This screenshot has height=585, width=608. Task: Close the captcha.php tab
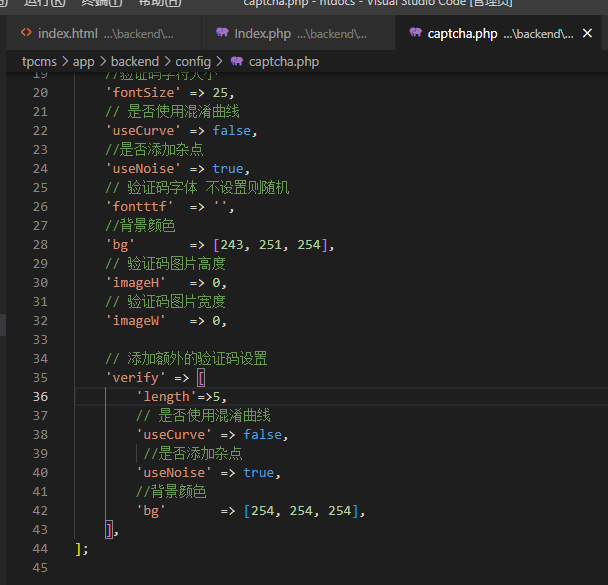[587, 33]
